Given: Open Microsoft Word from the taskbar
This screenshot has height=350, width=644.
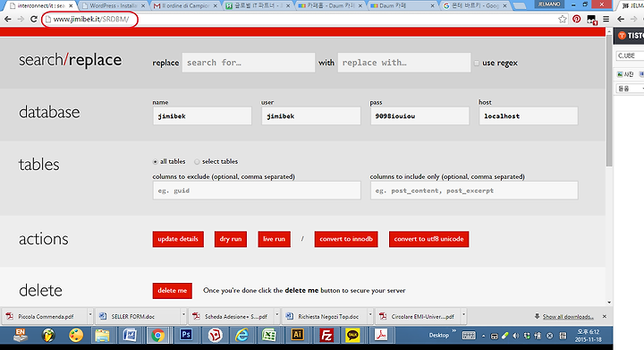Looking at the screenshot, I should click(x=130, y=335).
